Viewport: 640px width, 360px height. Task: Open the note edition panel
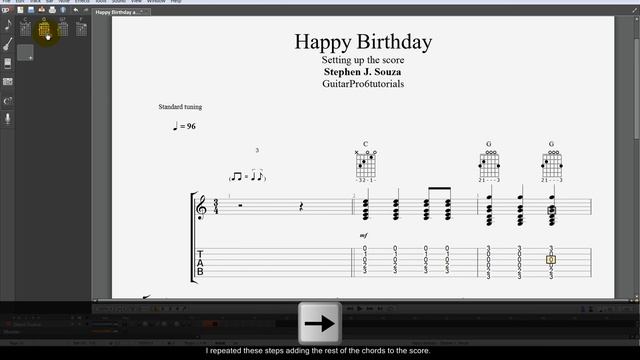tap(8, 25)
